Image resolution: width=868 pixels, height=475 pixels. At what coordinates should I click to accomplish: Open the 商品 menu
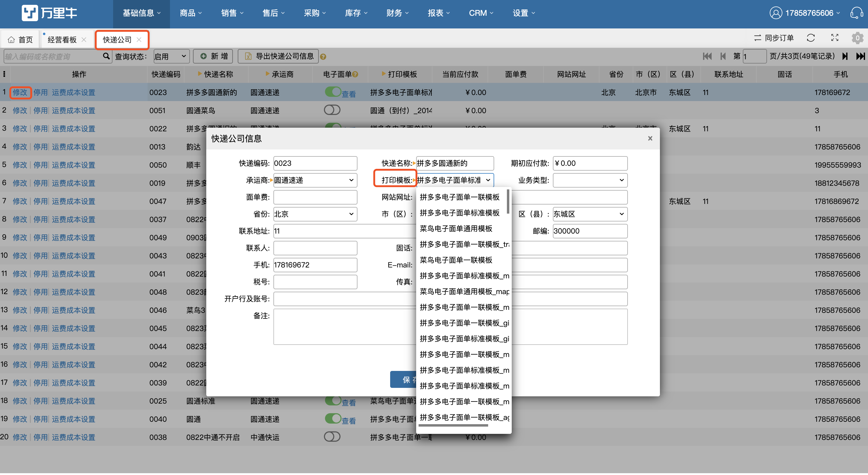(x=191, y=13)
